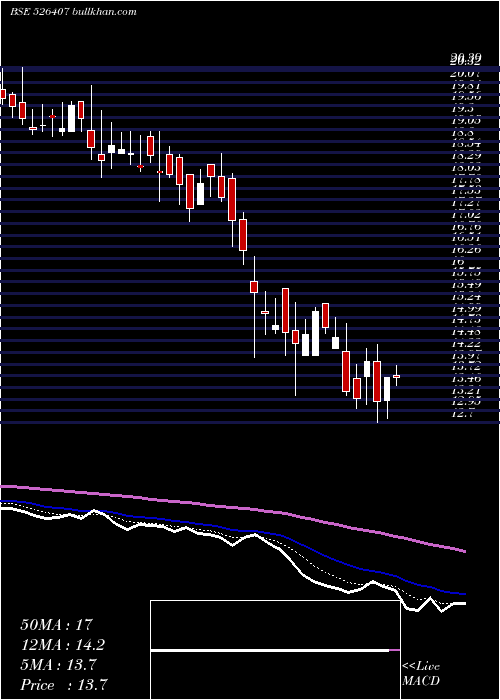Screen dimensions: 500x700
Task: Click the pink 50MA line's right end
Action: pos(464,551)
